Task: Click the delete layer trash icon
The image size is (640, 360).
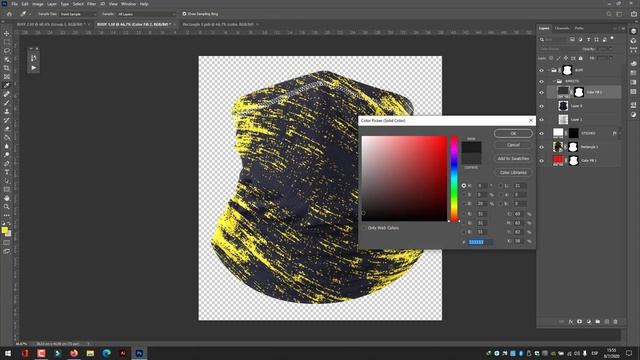Action: 615,322
